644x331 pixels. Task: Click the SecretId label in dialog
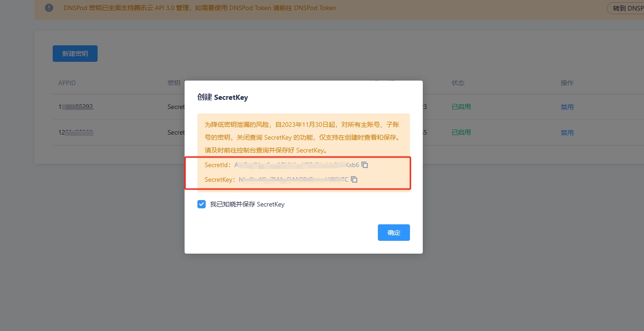click(217, 165)
